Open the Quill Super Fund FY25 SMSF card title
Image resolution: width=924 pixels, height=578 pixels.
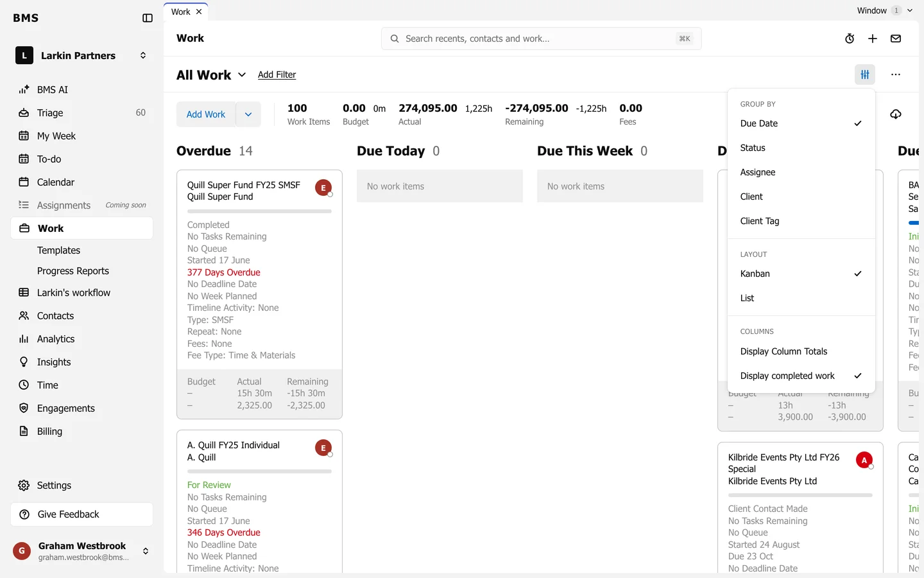[244, 185]
